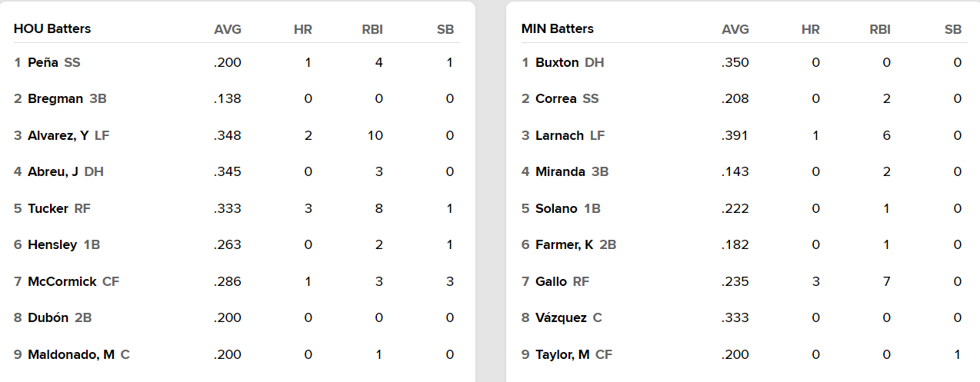Open Peña's player page
This screenshot has width=980, height=382.
coord(44,62)
